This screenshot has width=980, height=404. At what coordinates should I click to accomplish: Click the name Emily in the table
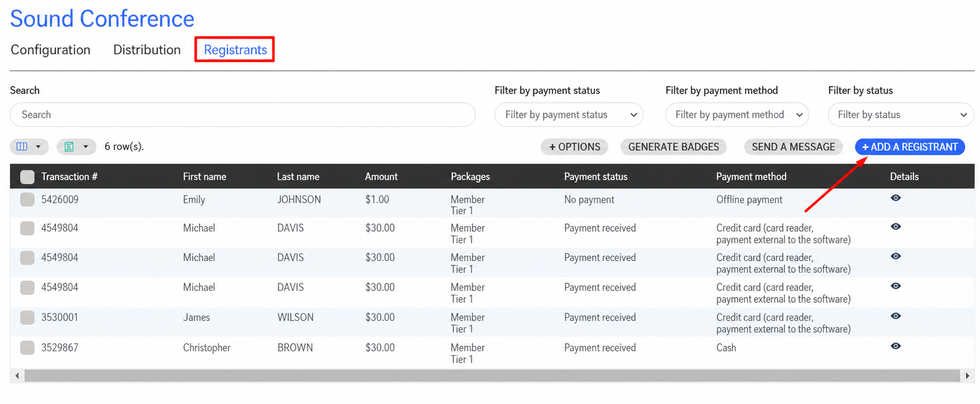coord(194,200)
